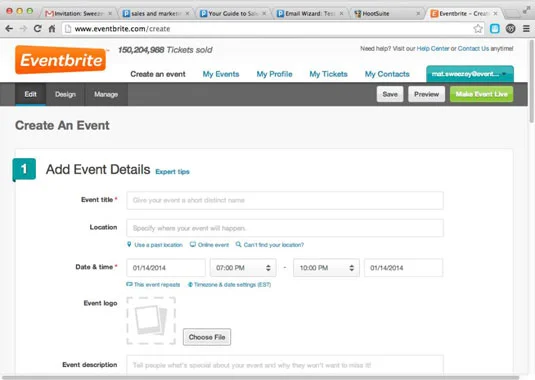This screenshot has height=380, width=535.
Task: Open My Contacts
Action: [387, 74]
